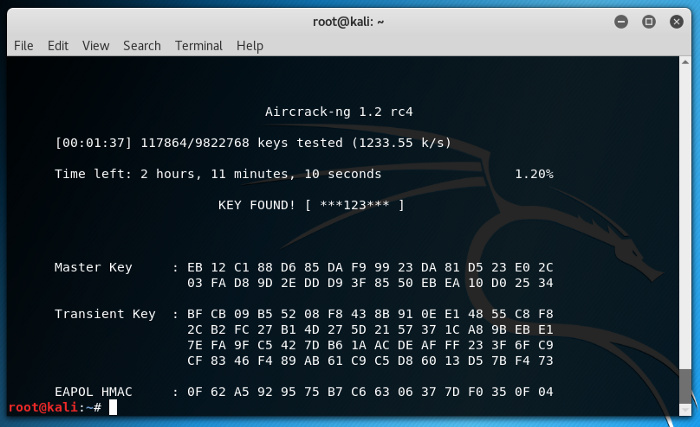700x427 pixels.
Task: Click the Aircrack-ng 1.2 rc4 heading
Action: [338, 112]
